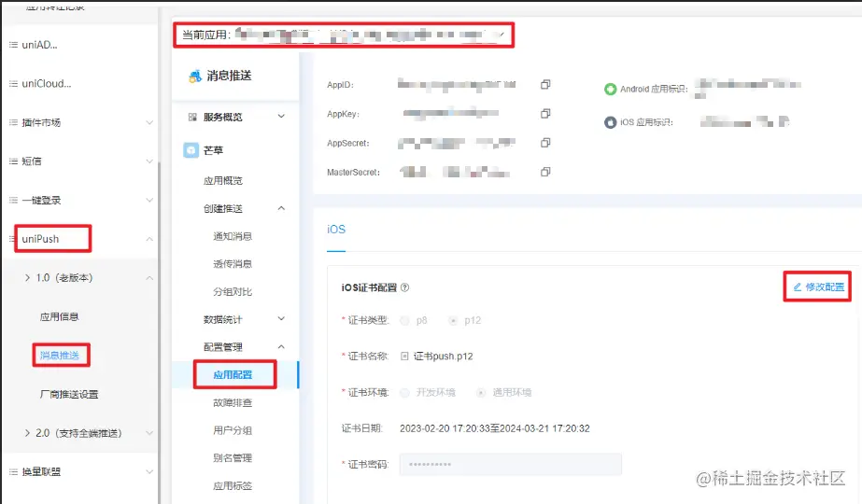Image resolution: width=862 pixels, height=504 pixels.
Task: Open the 当前应用 selector dropdown
Action: pyautogui.click(x=344, y=35)
